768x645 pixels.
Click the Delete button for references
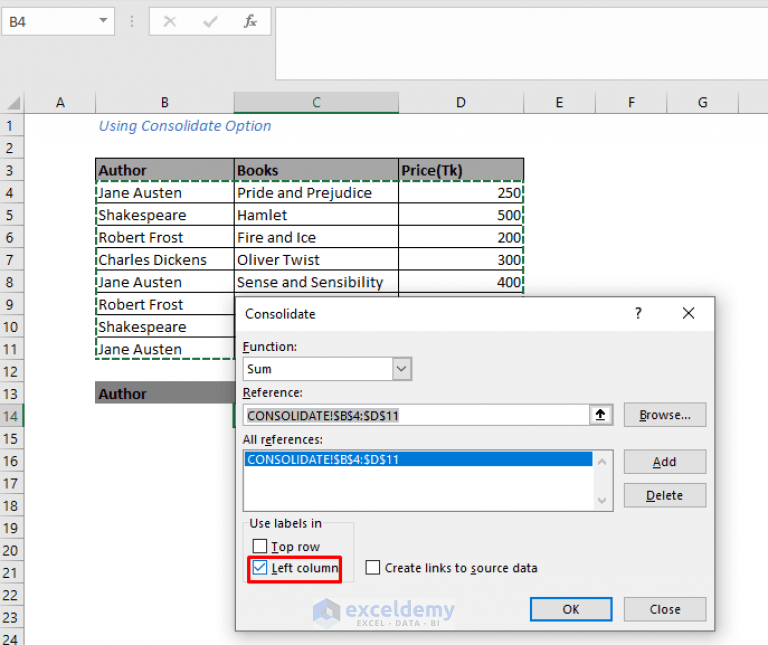tap(665, 496)
